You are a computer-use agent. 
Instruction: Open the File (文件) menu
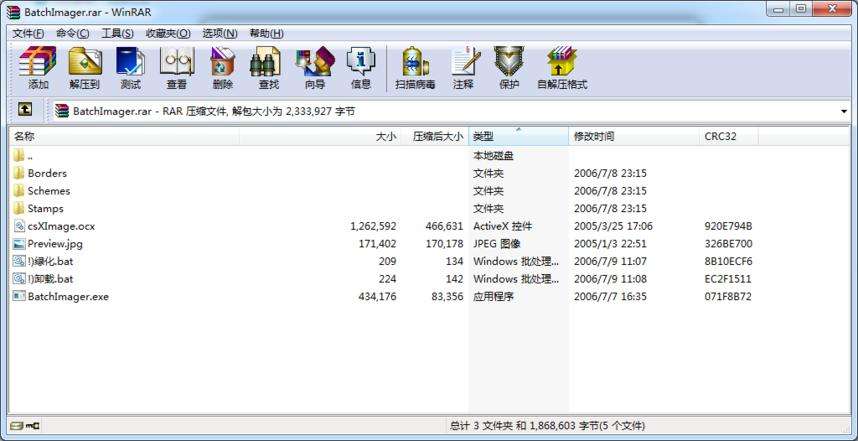(x=28, y=33)
